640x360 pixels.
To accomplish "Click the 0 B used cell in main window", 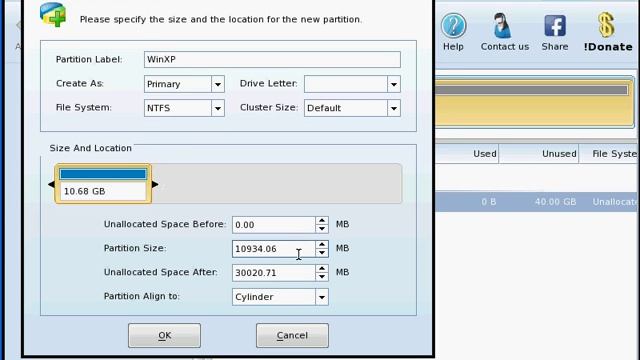I will [x=488, y=202].
